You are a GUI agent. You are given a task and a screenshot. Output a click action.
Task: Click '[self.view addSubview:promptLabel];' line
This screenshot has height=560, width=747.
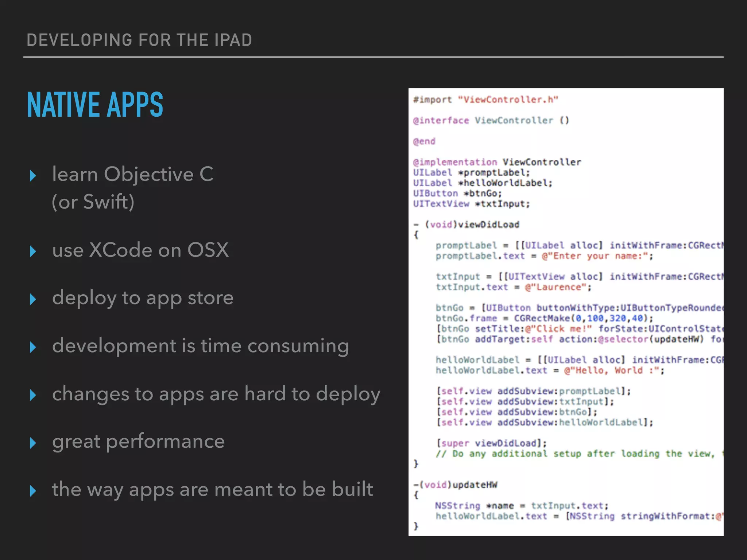click(x=533, y=391)
